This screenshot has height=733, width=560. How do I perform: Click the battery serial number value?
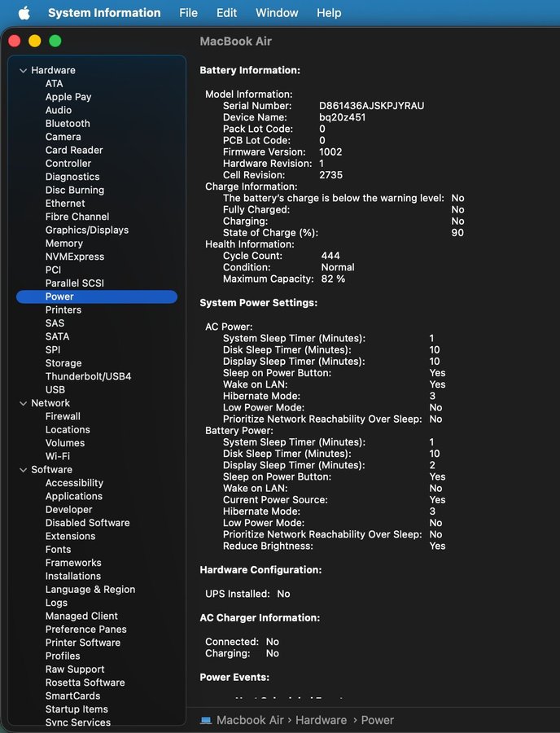(372, 106)
